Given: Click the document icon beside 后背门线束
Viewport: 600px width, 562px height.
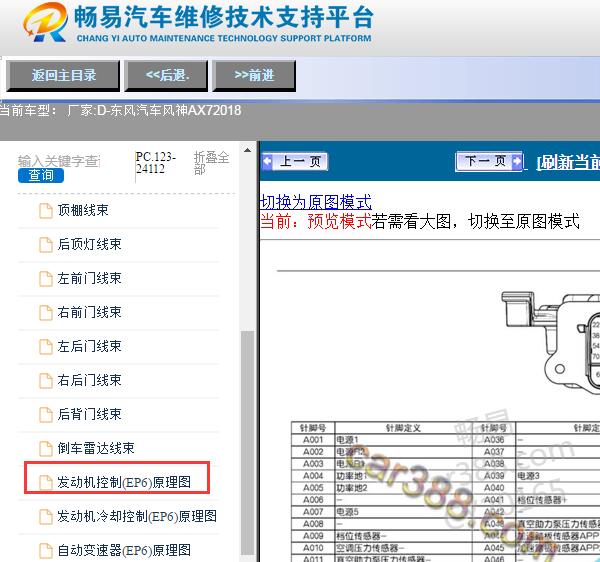Looking at the screenshot, I should click(46, 415).
